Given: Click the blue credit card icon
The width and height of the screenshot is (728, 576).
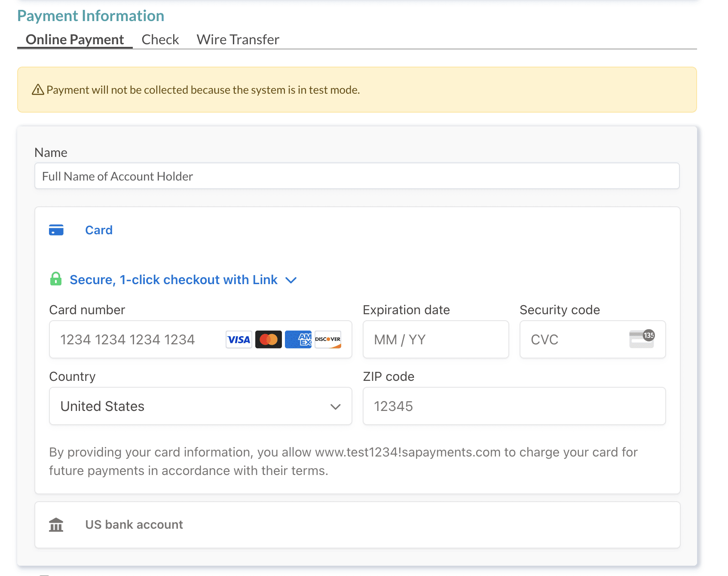Looking at the screenshot, I should [x=56, y=230].
